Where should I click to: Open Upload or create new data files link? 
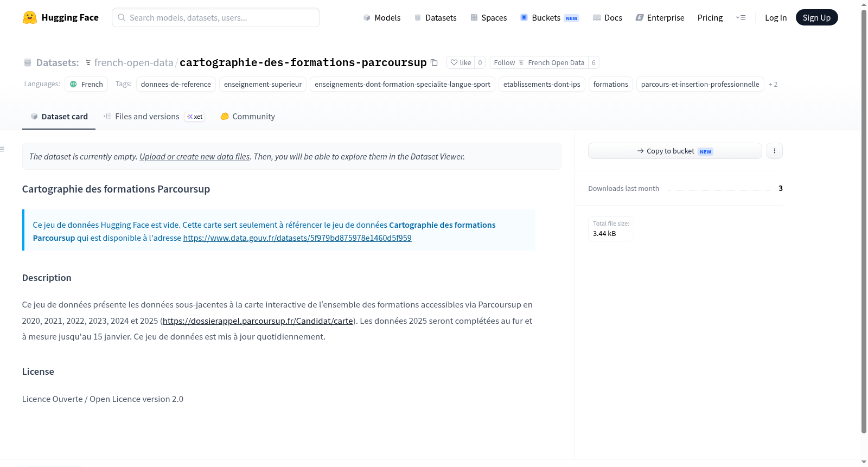tap(194, 156)
